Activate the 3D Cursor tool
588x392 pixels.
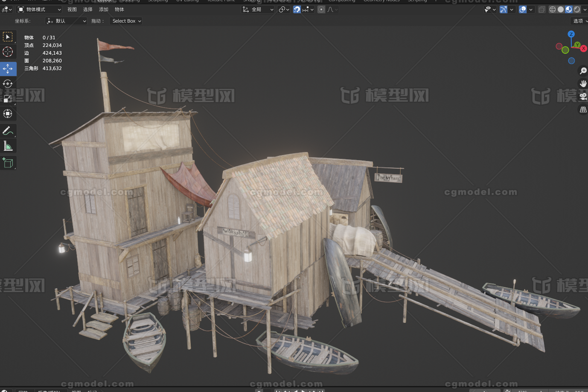pos(8,52)
